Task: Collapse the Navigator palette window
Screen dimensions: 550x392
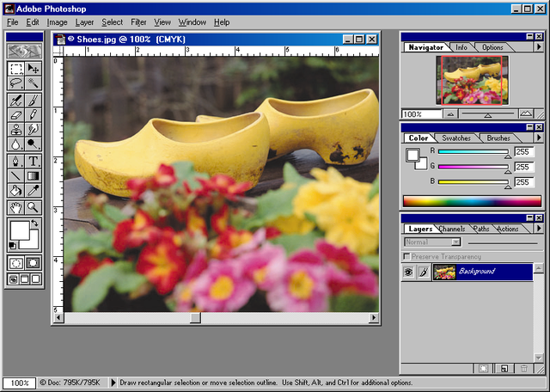Action: [529, 36]
